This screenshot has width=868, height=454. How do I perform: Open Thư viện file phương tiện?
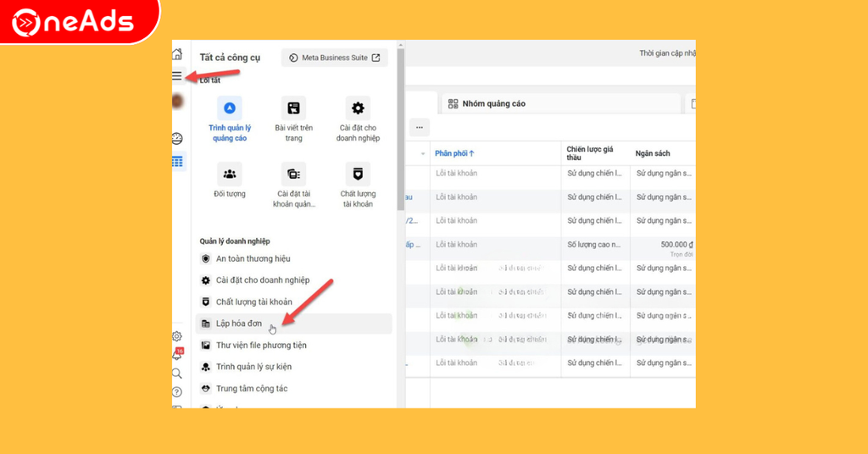pyautogui.click(x=261, y=346)
